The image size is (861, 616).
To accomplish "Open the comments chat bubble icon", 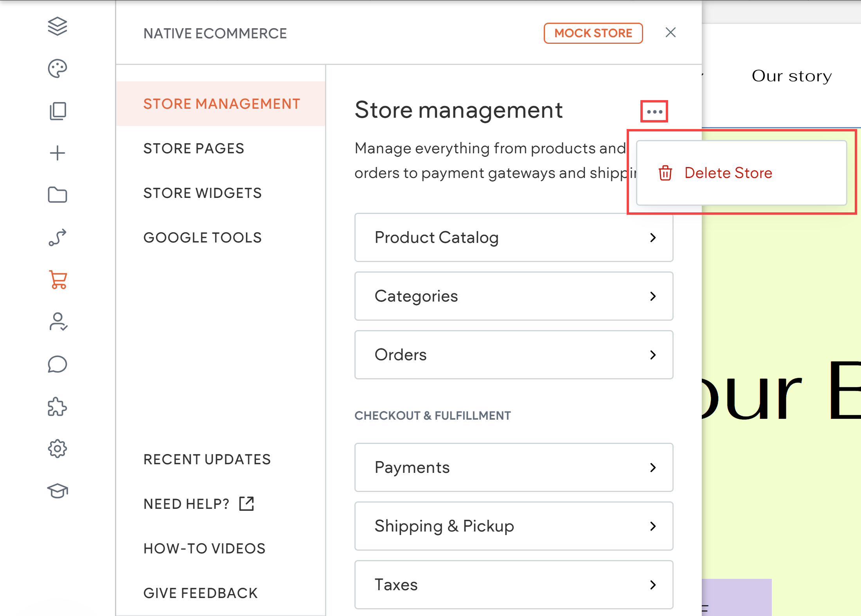I will pyautogui.click(x=58, y=364).
